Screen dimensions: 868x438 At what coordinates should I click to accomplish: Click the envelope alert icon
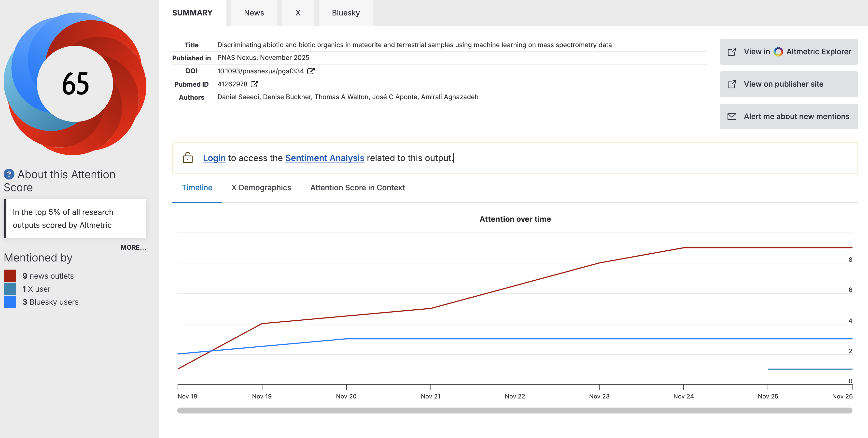click(731, 117)
